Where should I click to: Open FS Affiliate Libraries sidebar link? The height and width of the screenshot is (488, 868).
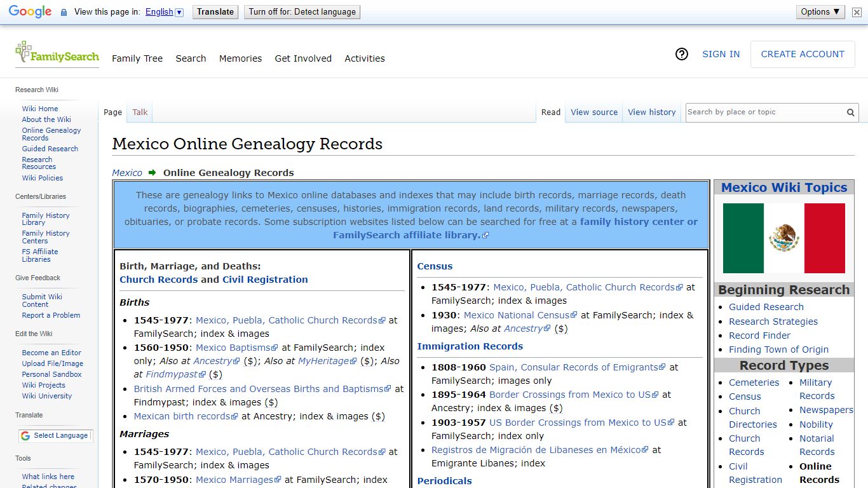40,255
